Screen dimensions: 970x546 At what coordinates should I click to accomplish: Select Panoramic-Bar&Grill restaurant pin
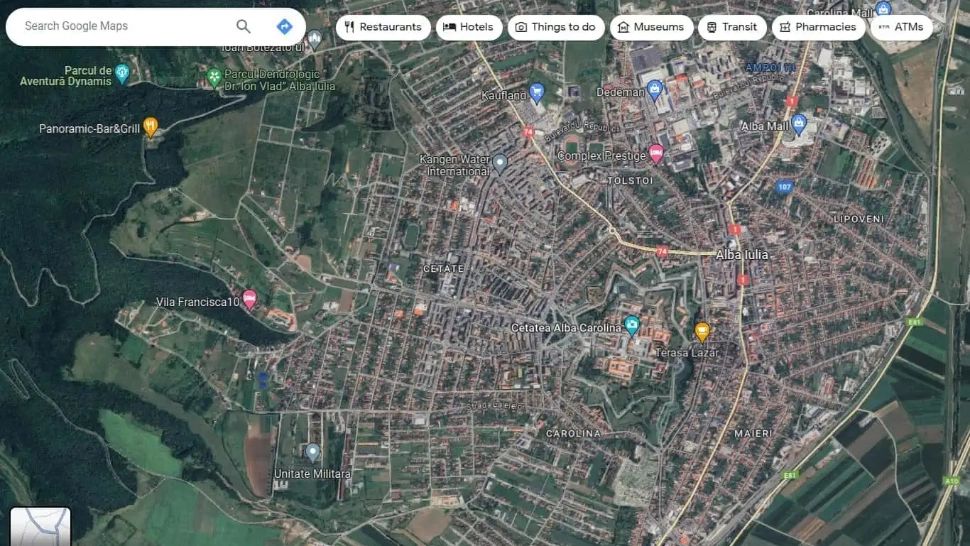tap(150, 126)
